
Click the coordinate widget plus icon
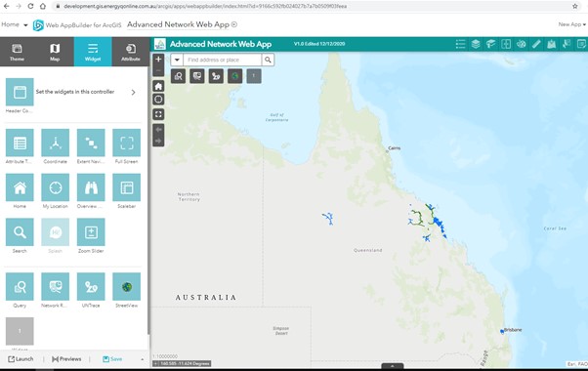pyautogui.click(x=156, y=363)
